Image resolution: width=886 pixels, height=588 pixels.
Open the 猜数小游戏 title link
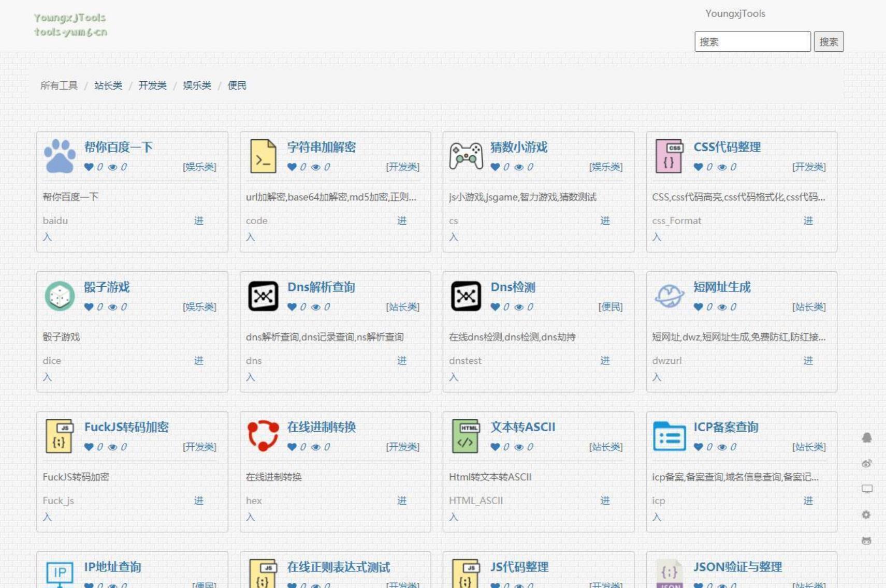pyautogui.click(x=519, y=147)
